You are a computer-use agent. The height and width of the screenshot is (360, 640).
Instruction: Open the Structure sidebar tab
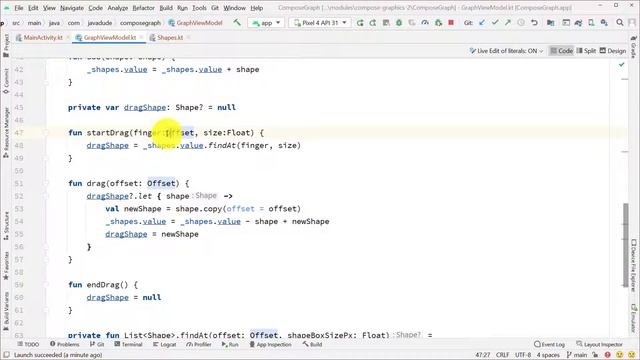pyautogui.click(x=6, y=226)
